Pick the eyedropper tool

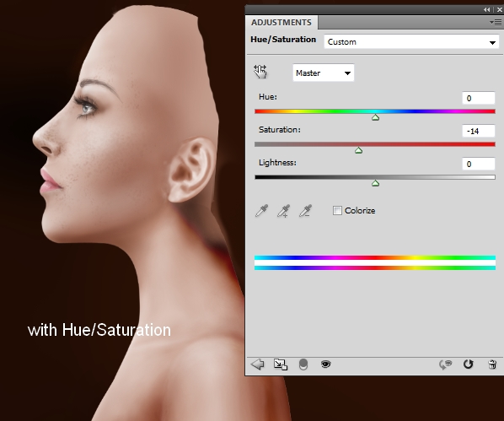[x=261, y=211]
